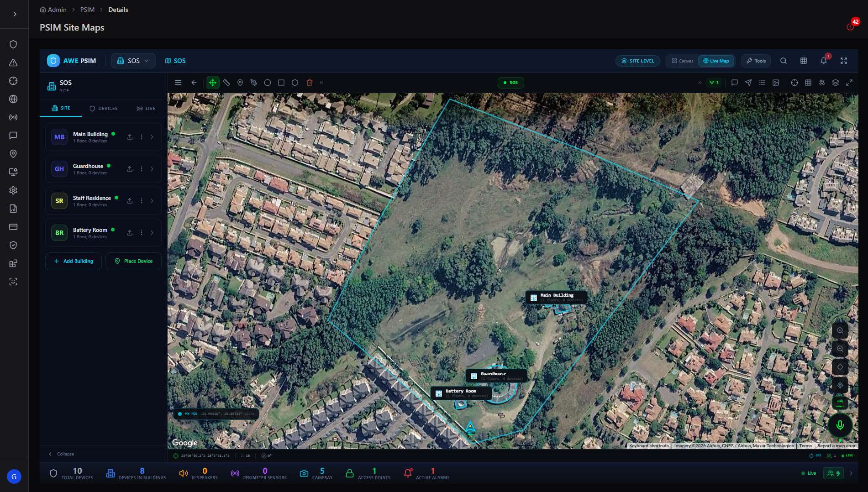The image size is (868, 492).
Task: Collapse left toolbar with double chevron
Action: click(x=321, y=83)
